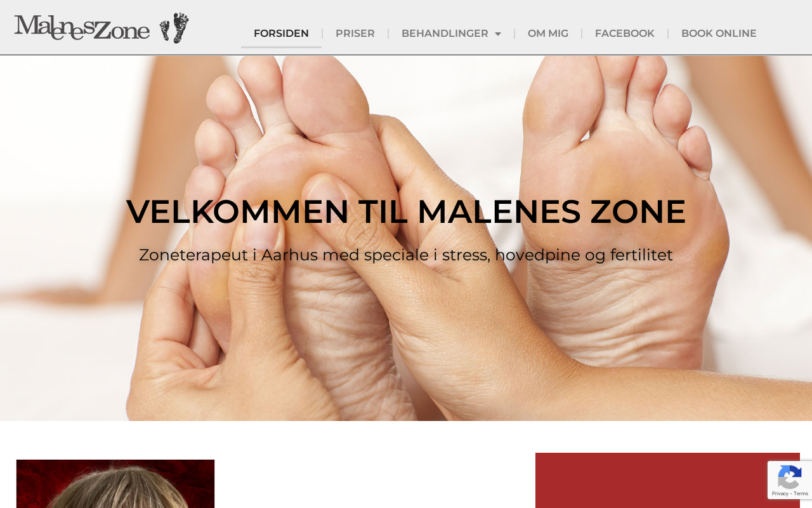Click the reCAPTCHA arrows icon

click(x=789, y=476)
